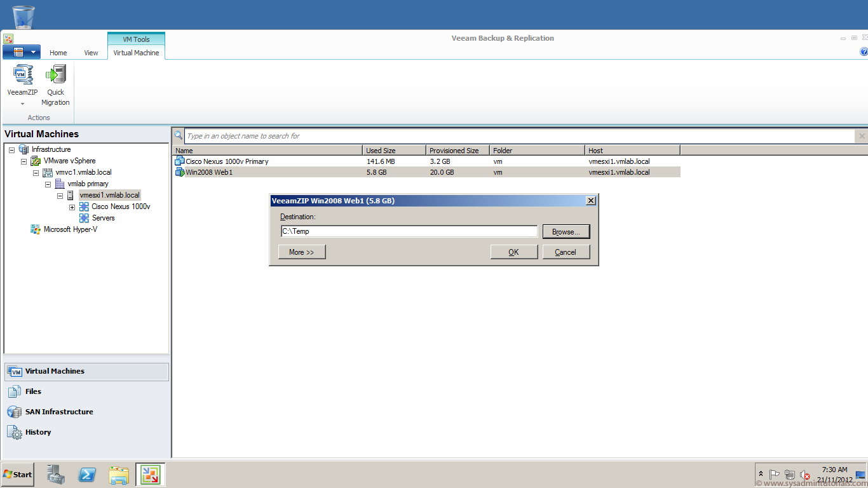Select the Servers tree item
This screenshot has width=868, height=488.
pos(103,218)
